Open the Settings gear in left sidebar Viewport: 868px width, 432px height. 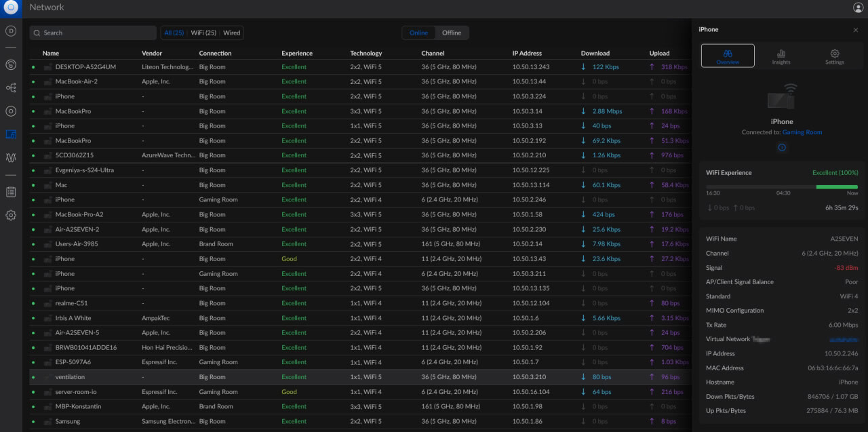pos(11,215)
